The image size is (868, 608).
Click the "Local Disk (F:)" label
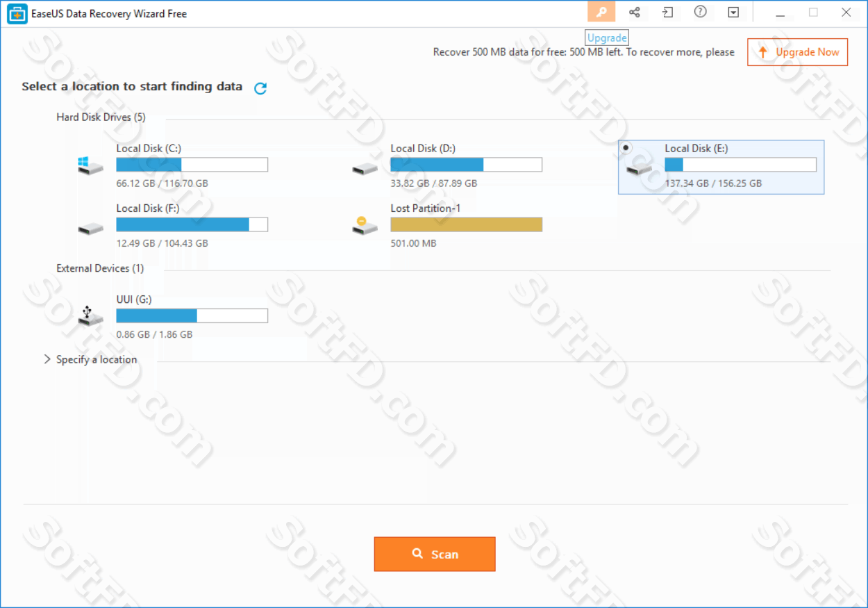point(149,208)
